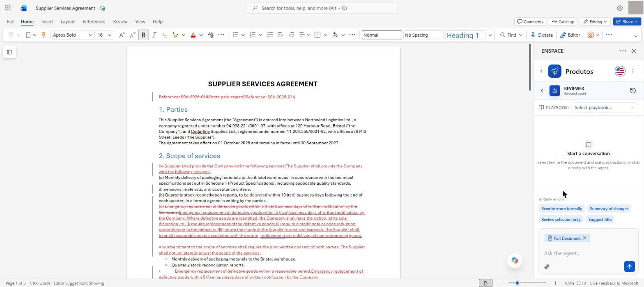Expand numbering style dropdown

pos(260,35)
